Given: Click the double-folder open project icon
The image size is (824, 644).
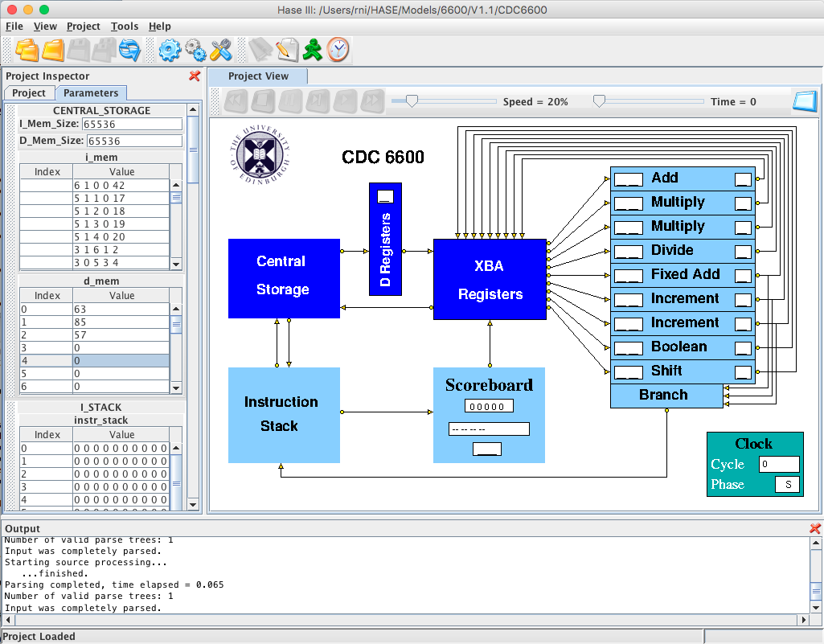Looking at the screenshot, I should (x=27, y=51).
